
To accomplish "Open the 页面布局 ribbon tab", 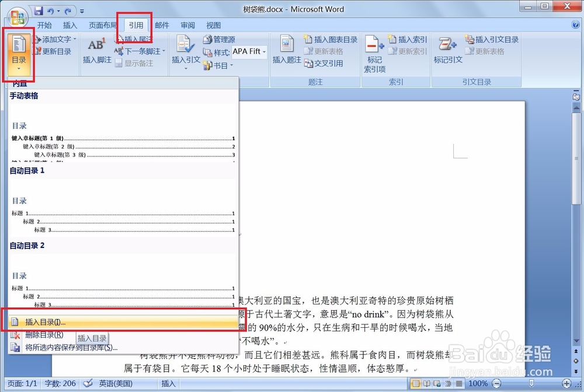I will [x=103, y=25].
